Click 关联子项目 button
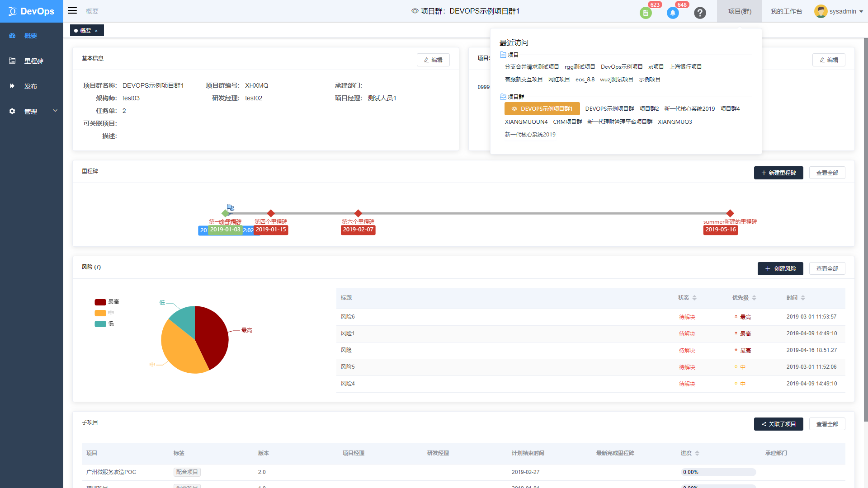Viewport: 868px width, 488px height. [x=778, y=424]
